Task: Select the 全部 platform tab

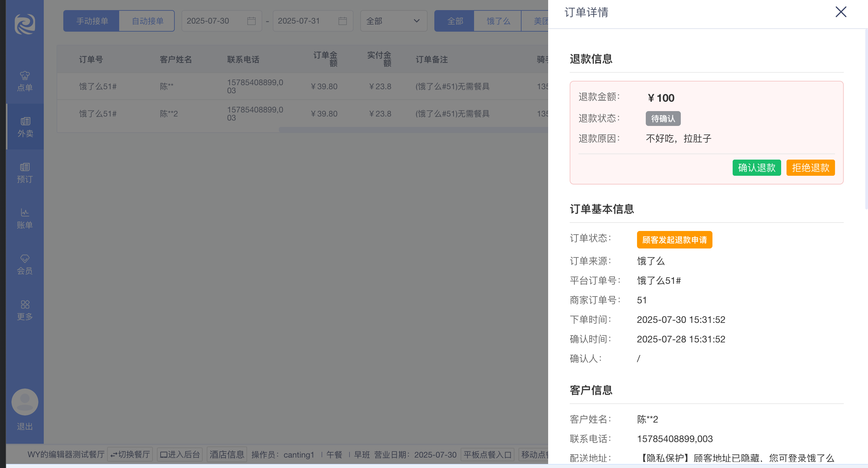Action: (x=455, y=21)
